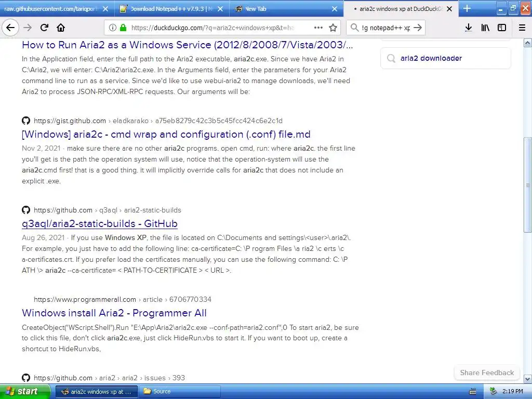Screen dimensions: 532x399
Task: Click the Share Feedback button
Action: 487,373
